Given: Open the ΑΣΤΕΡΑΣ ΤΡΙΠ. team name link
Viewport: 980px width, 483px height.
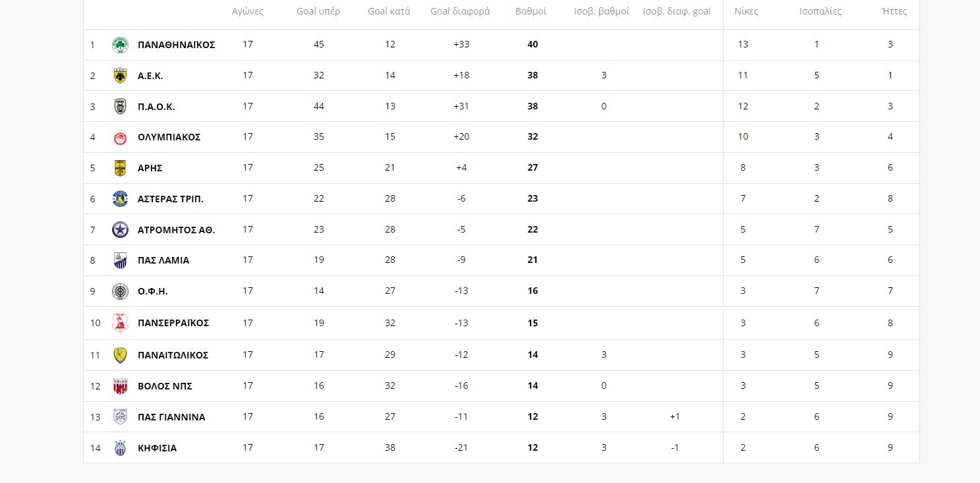Looking at the screenshot, I should 170,199.
